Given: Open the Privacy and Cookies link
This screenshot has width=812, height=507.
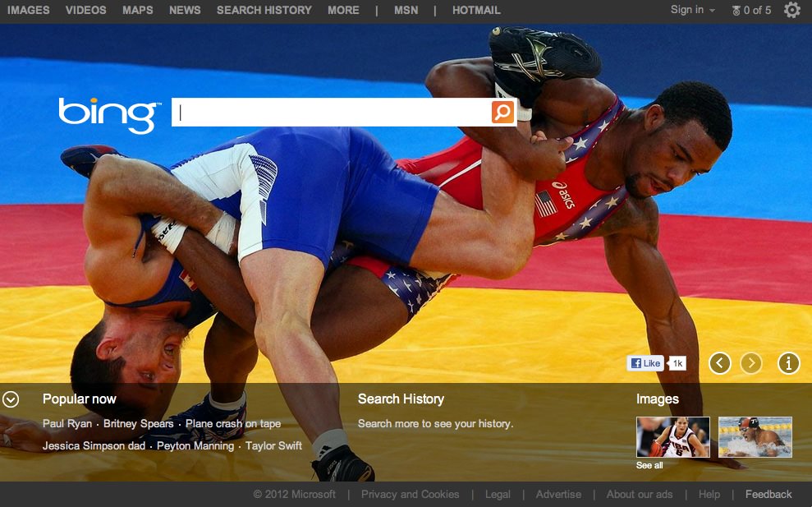Looking at the screenshot, I should tap(411, 495).
